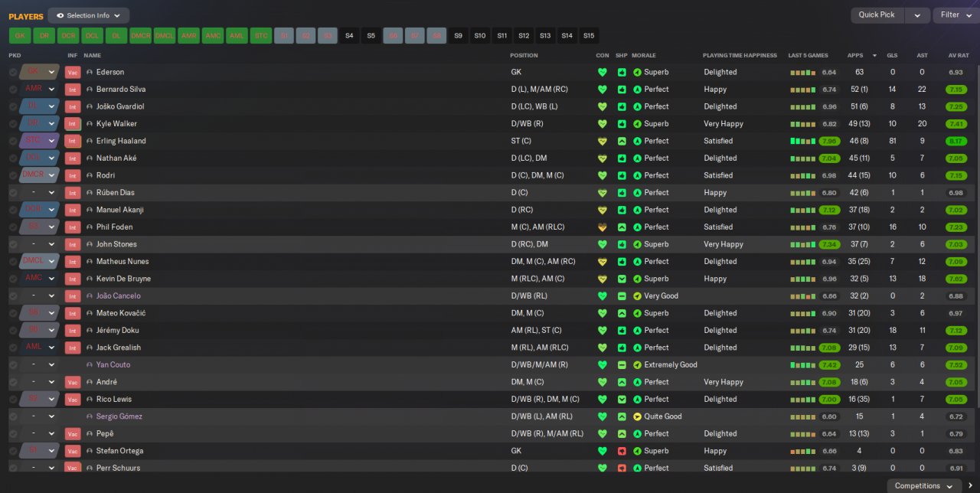Sort by Playing Time Happiness header
This screenshot has width=980, height=493.
pyautogui.click(x=740, y=56)
